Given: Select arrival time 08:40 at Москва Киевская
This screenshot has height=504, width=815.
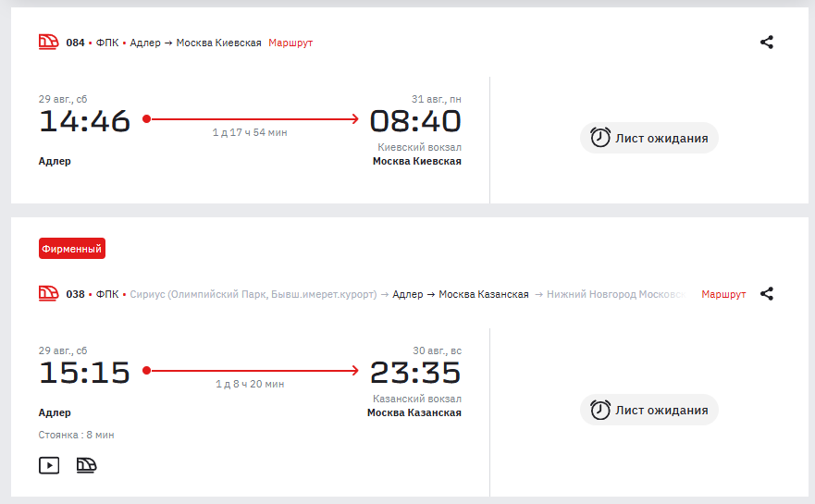Looking at the screenshot, I should (415, 121).
